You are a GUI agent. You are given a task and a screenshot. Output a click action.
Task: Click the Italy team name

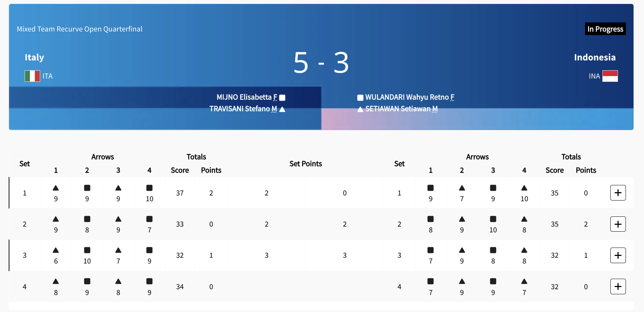(x=34, y=58)
